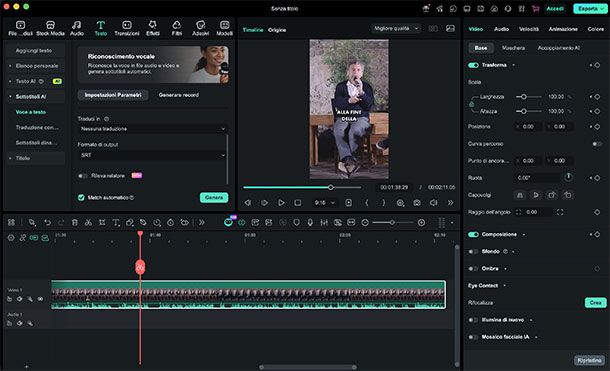Select the scissors split tool

pos(88,222)
